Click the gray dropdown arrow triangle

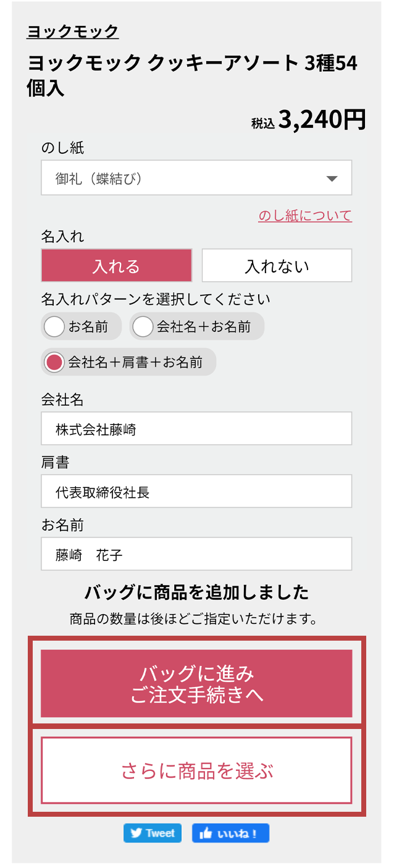click(x=332, y=179)
